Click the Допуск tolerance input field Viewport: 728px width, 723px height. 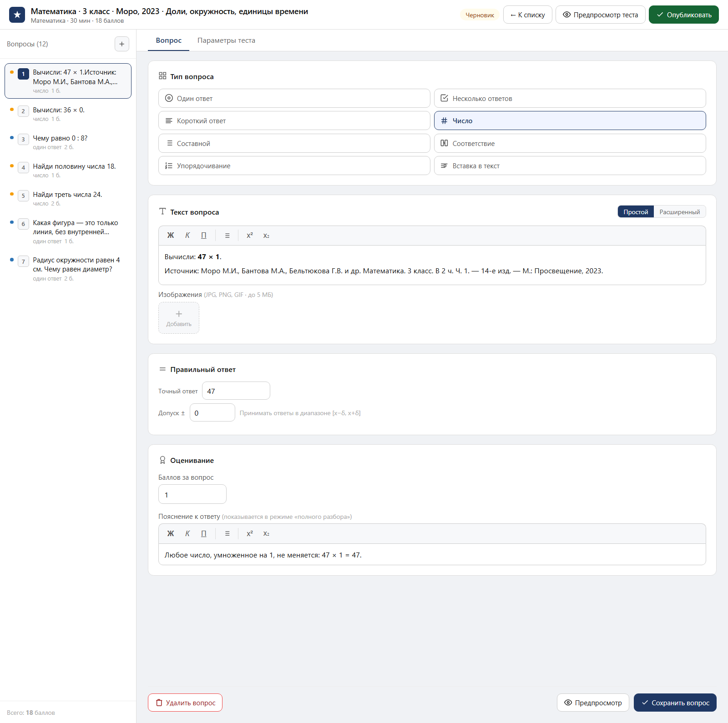pos(212,412)
